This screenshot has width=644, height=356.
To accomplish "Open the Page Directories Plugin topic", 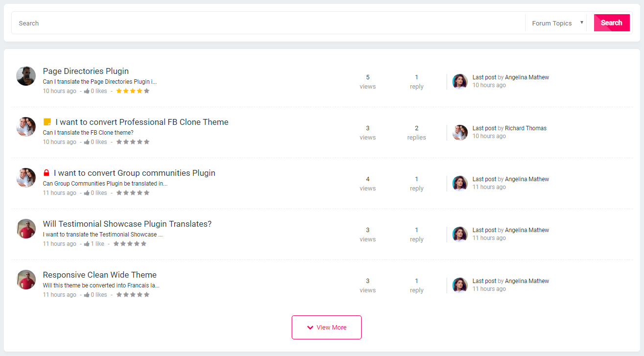I will click(x=86, y=71).
